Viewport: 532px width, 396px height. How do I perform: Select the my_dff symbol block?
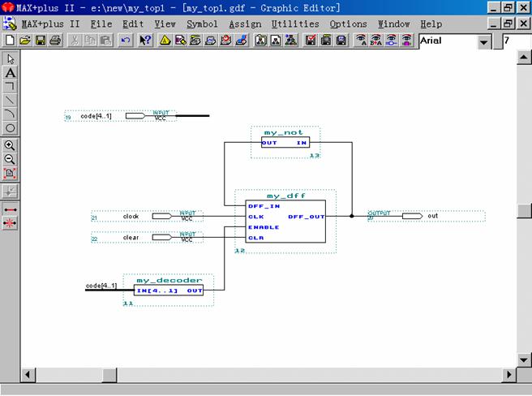point(285,221)
